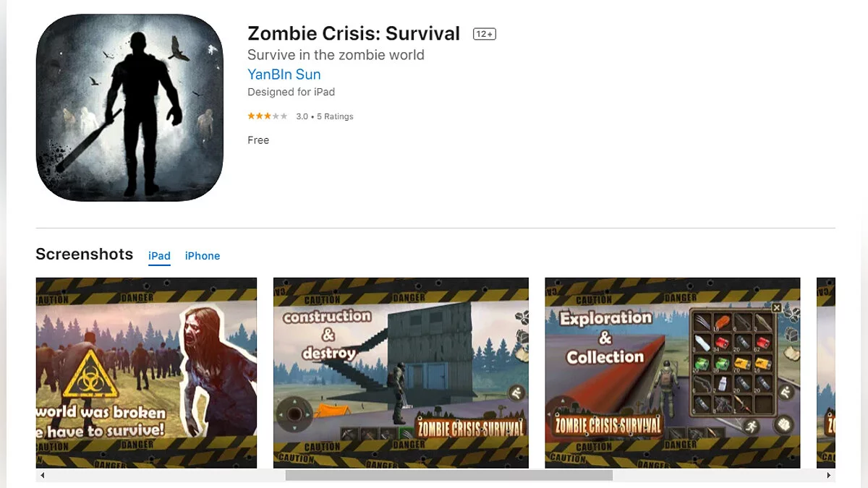Open the construction & destroy screenshot
Screen dimensions: 868x488
[401, 372]
